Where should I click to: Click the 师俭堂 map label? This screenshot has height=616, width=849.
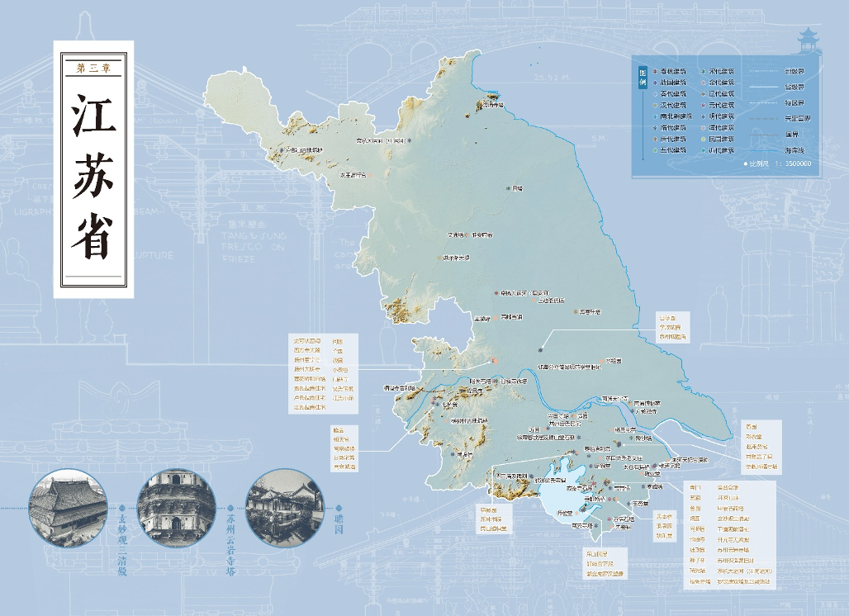(565, 513)
